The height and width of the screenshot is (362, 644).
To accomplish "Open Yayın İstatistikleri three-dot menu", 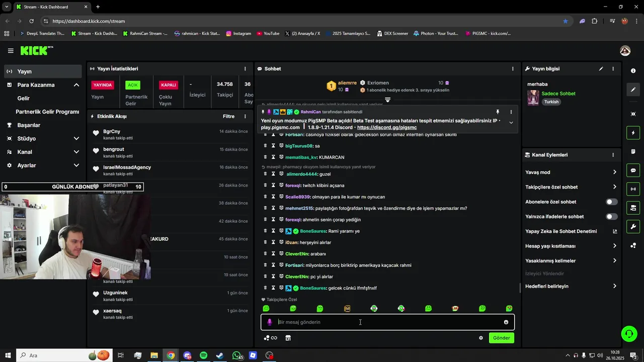I will (x=245, y=69).
